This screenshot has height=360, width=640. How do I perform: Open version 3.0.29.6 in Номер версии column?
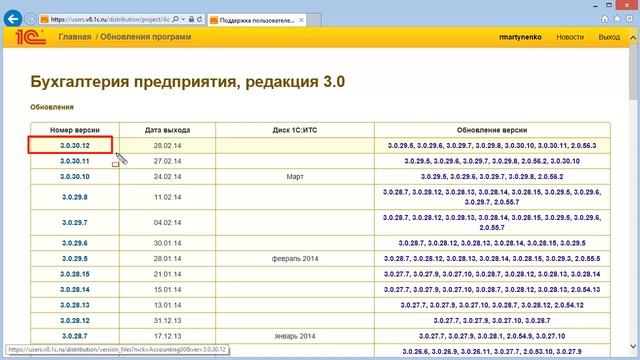click(x=75, y=243)
